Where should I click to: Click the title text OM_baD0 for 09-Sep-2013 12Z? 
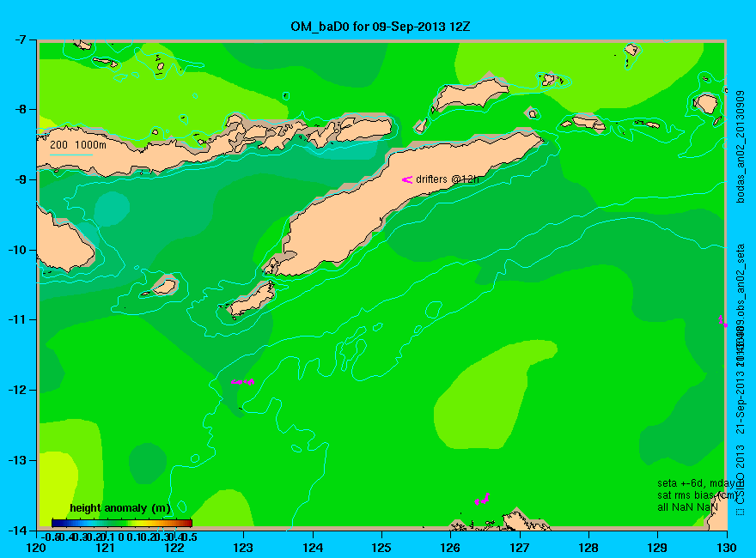[380, 27]
